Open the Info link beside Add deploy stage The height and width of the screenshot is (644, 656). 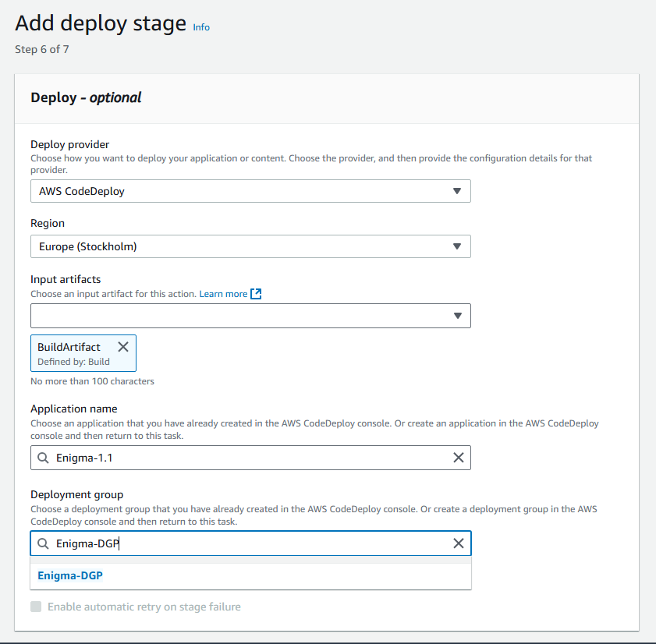(x=200, y=27)
